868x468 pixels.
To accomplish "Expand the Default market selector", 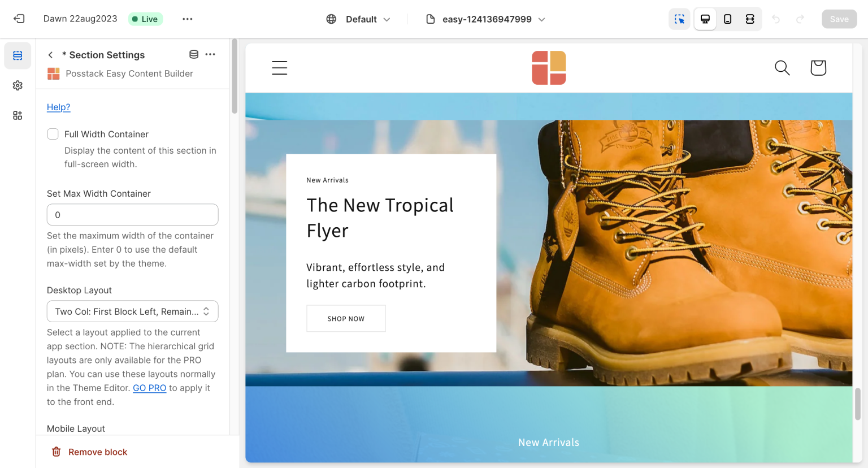I will pos(359,19).
